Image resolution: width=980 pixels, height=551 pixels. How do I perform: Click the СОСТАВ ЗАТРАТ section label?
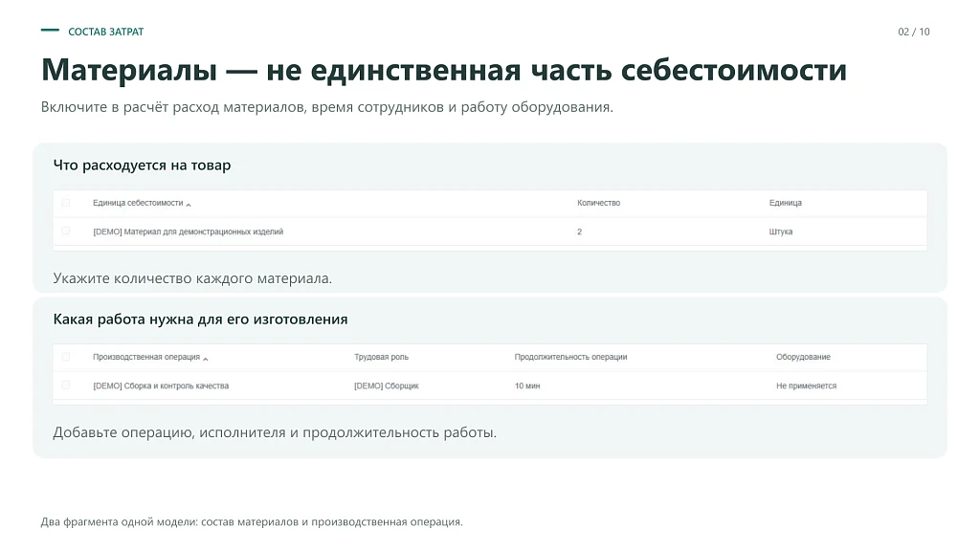pyautogui.click(x=105, y=32)
